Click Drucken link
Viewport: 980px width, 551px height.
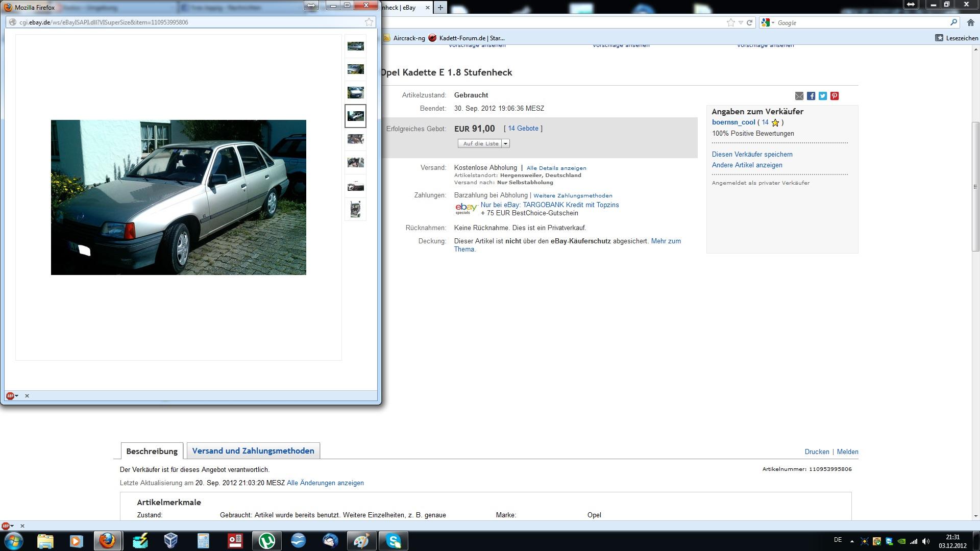coord(817,452)
